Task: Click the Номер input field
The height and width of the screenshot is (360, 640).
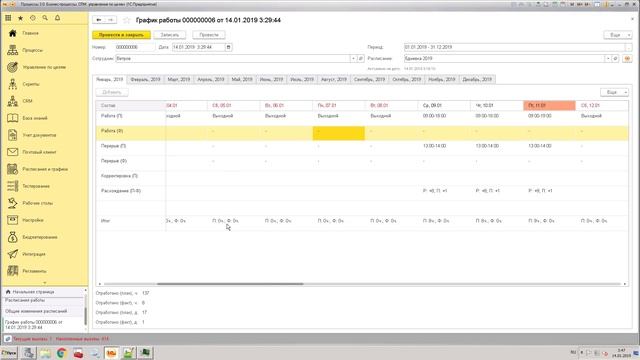Action: tap(135, 47)
